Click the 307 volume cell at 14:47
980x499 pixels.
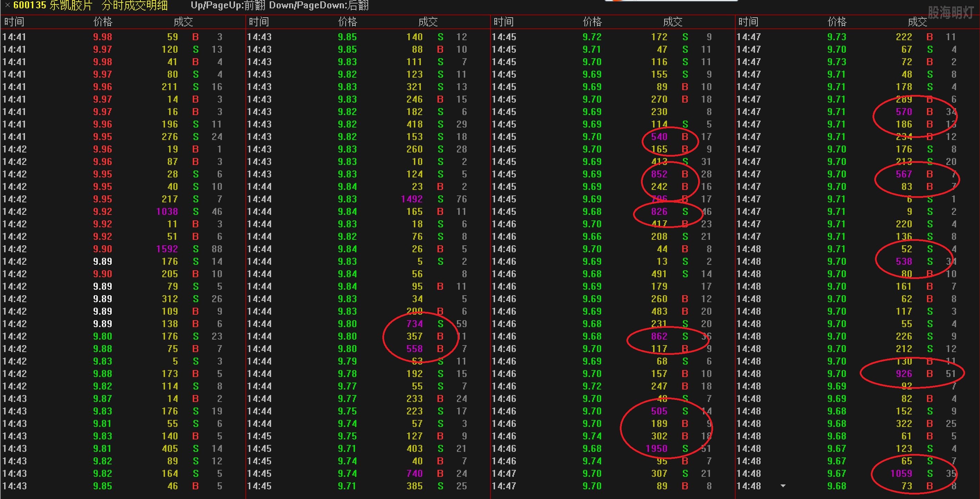(x=659, y=473)
